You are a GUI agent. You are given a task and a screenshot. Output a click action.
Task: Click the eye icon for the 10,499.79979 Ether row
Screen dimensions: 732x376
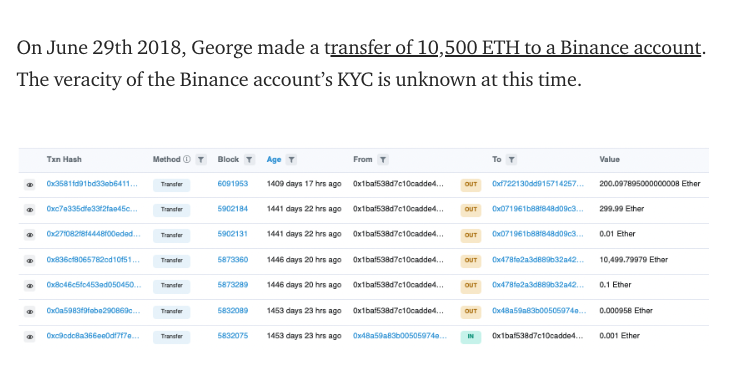point(29,261)
